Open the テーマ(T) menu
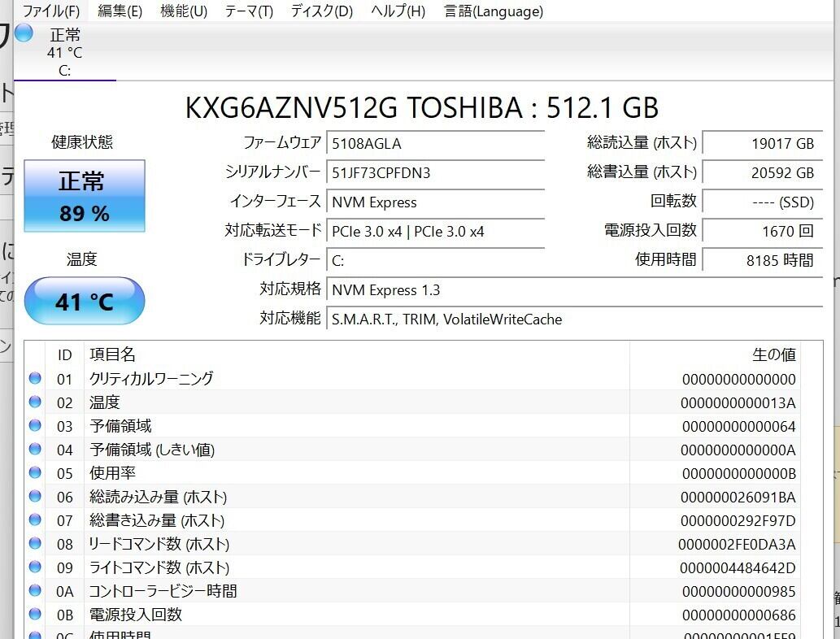Viewport: 840px width, 639px height. pyautogui.click(x=249, y=11)
